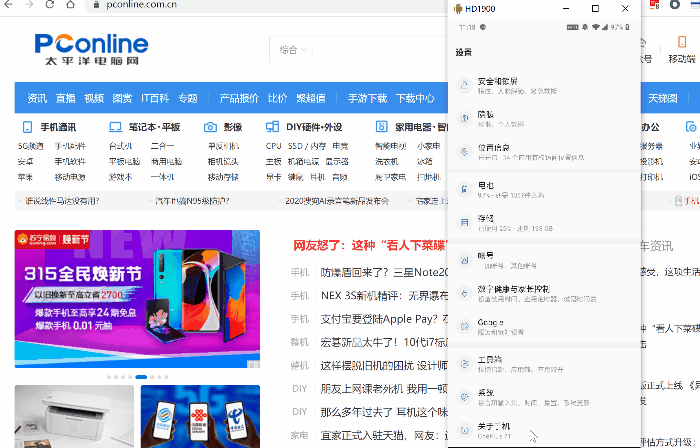The width and height of the screenshot is (700, 448).
Task: Open 天梯图 in the blue nav bar
Action: pos(663,98)
